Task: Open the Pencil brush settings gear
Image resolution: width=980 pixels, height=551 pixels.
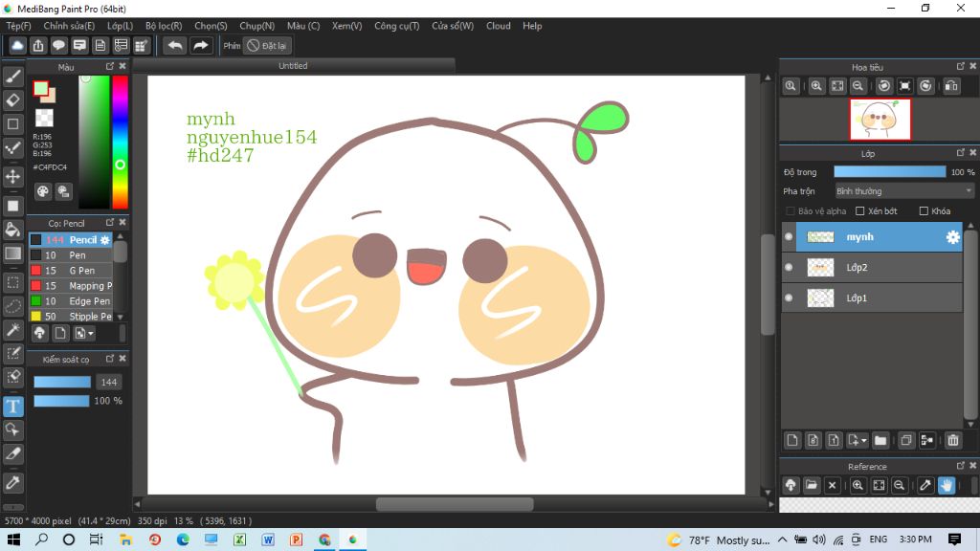Action: tap(105, 240)
